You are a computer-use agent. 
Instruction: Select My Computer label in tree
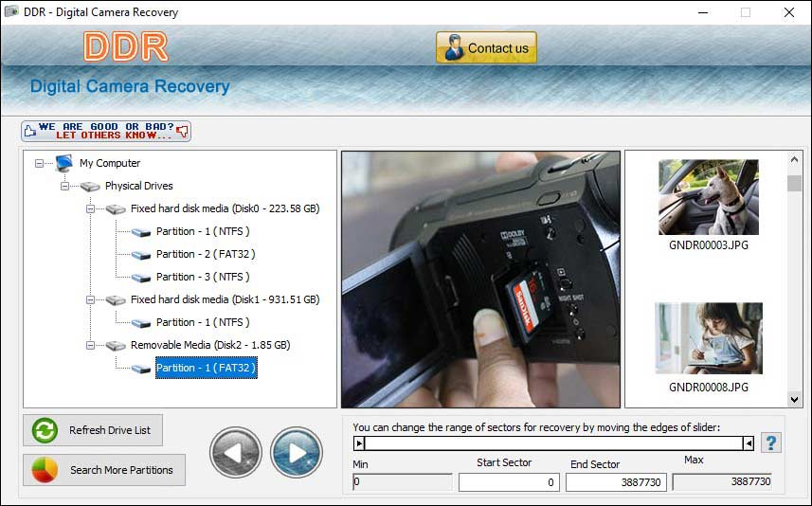110,163
